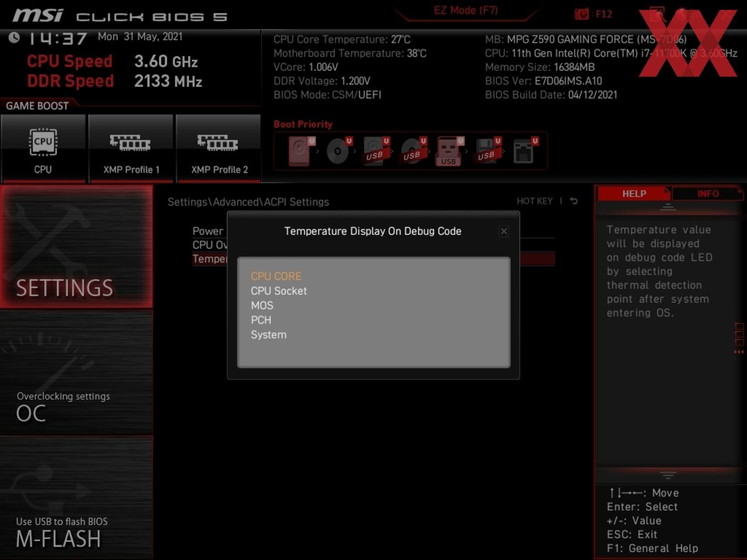Enable XMP Profile 1 memory icon
This screenshot has width=747, height=560.
[131, 148]
